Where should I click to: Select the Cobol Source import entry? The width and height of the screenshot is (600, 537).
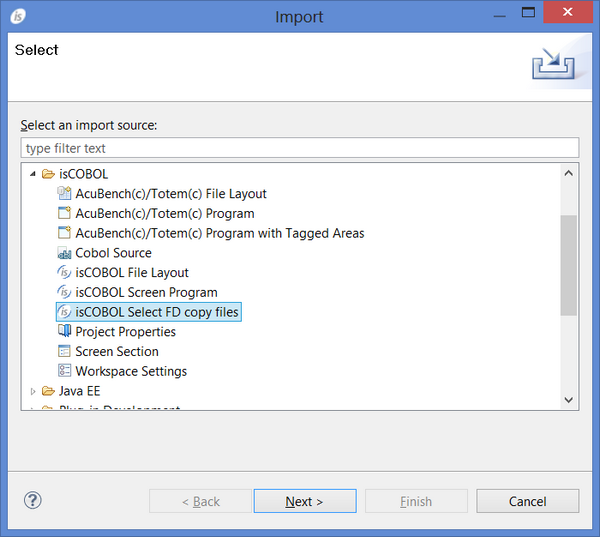point(113,253)
